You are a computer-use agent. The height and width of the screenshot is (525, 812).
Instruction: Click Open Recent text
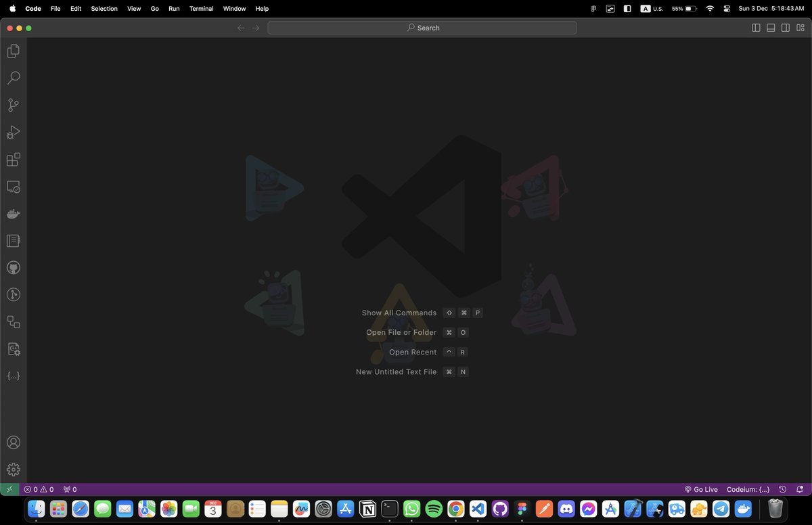click(x=413, y=352)
